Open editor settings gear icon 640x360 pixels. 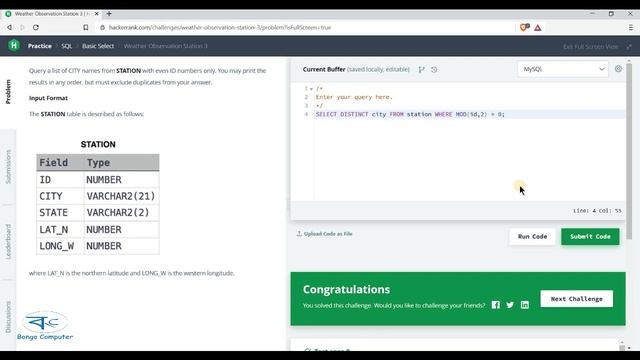pyautogui.click(x=618, y=69)
